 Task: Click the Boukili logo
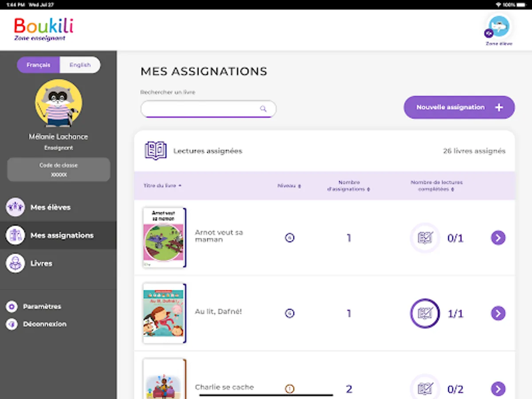pos(43,29)
